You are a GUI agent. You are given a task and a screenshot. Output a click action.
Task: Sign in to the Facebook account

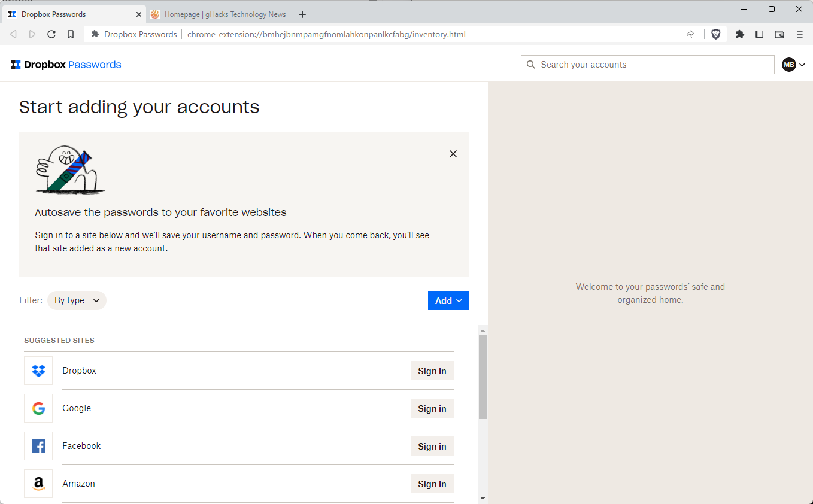point(432,446)
